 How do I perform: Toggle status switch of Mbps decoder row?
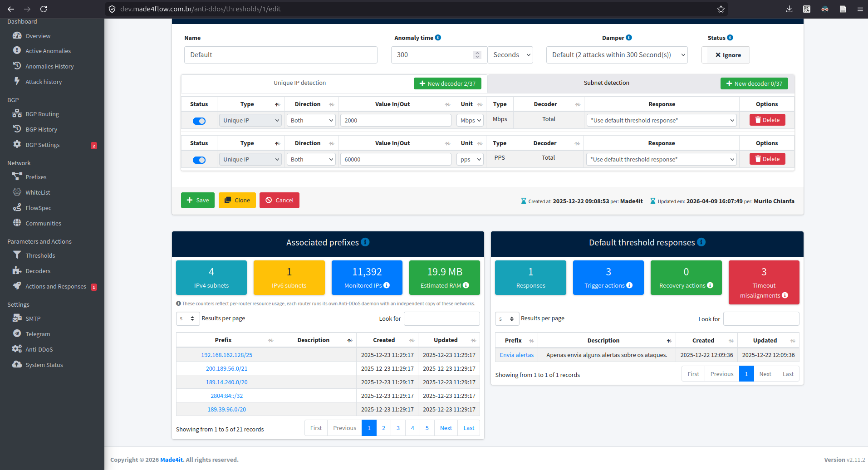(x=199, y=121)
